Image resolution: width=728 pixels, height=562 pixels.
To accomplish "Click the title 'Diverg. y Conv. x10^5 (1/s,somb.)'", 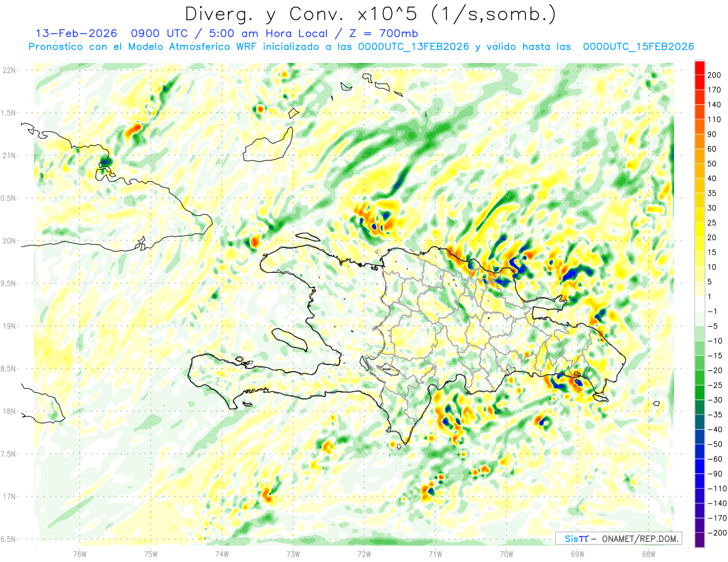I will 370,13.
